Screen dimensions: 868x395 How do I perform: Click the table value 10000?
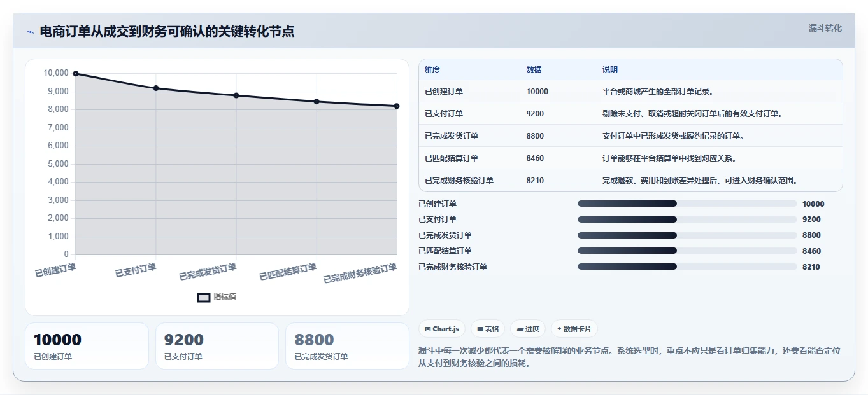(x=537, y=92)
